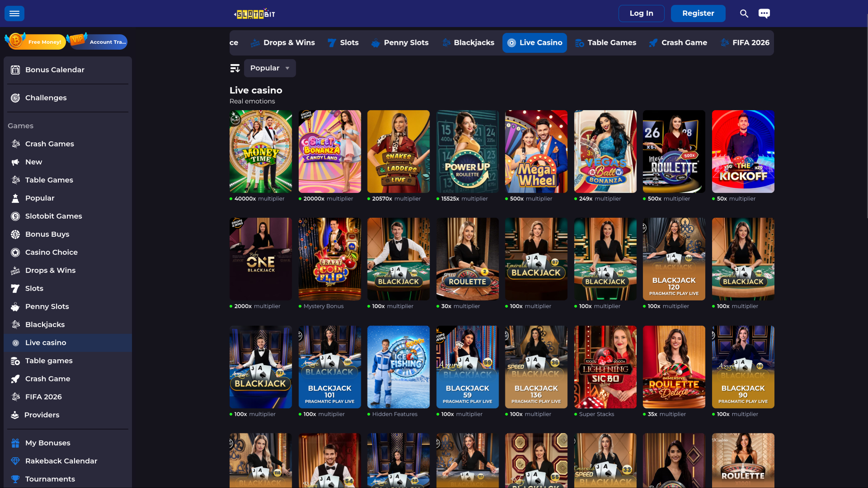
Task: Select the Blackjacks top tab
Action: point(468,42)
